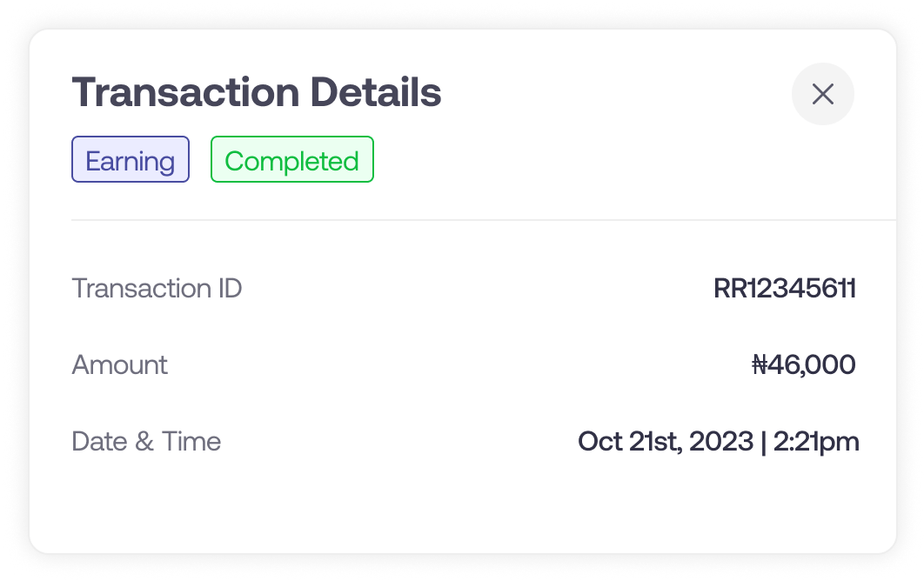The image size is (924, 581).
Task: Click the Date & Time label
Action: click(146, 441)
